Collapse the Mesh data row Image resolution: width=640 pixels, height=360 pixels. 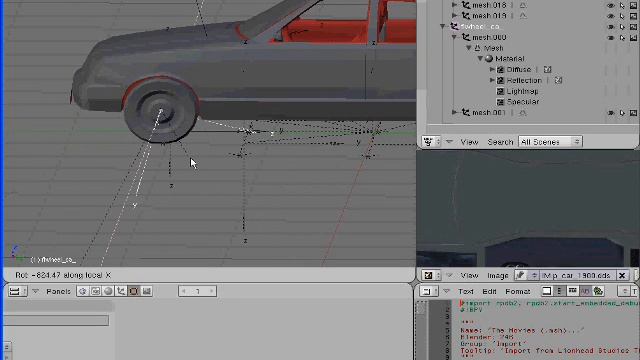pos(469,48)
